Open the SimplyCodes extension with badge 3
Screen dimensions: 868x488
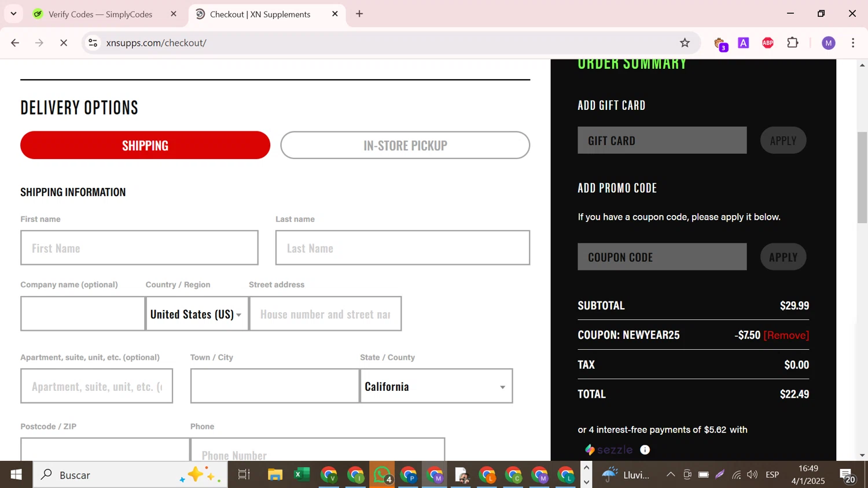click(x=720, y=43)
